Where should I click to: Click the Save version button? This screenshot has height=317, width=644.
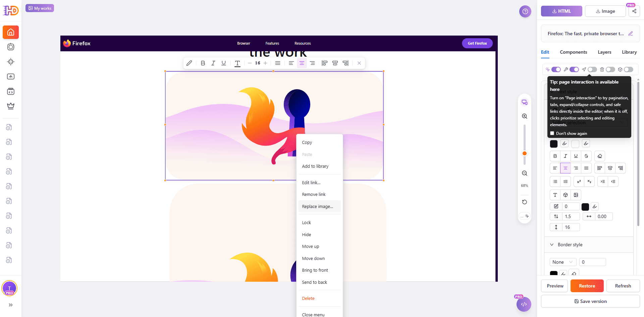(x=590, y=301)
